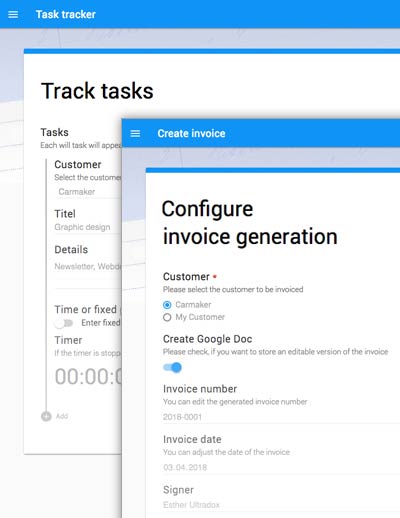Click the Track tasks heading
Screen dimensions: 400x518
[x=97, y=91]
